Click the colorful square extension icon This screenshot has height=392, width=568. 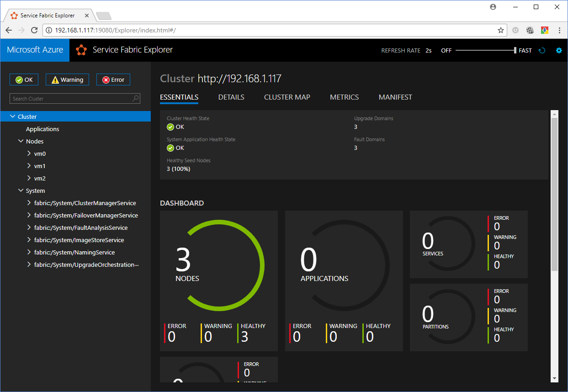(x=545, y=30)
